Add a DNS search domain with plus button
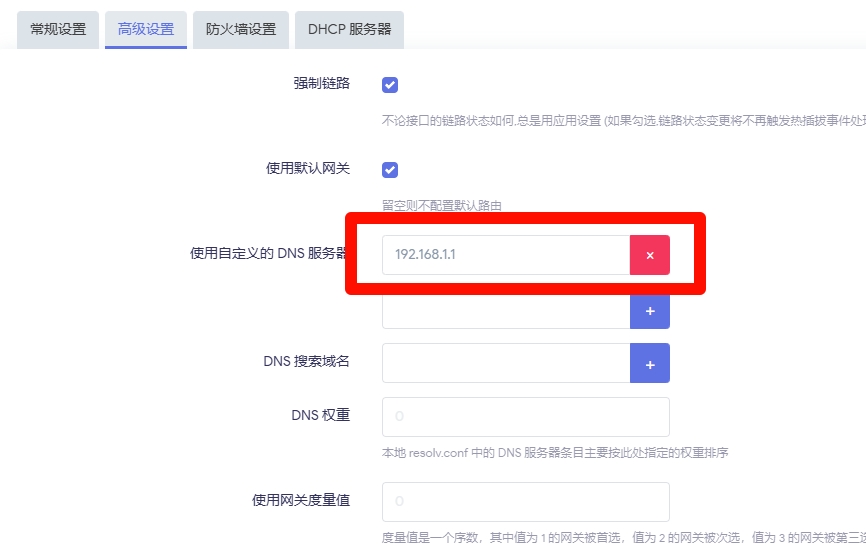Viewport: 866px width, 545px height. coord(649,363)
